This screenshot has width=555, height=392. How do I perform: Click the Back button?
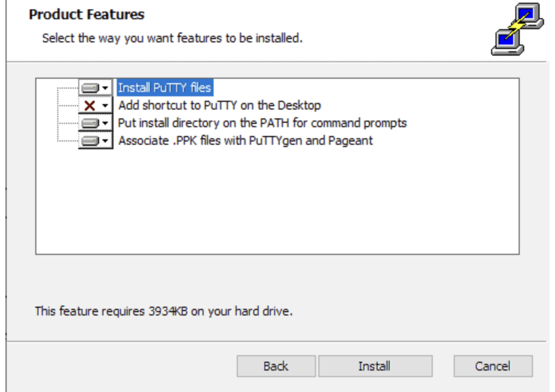[x=276, y=366]
